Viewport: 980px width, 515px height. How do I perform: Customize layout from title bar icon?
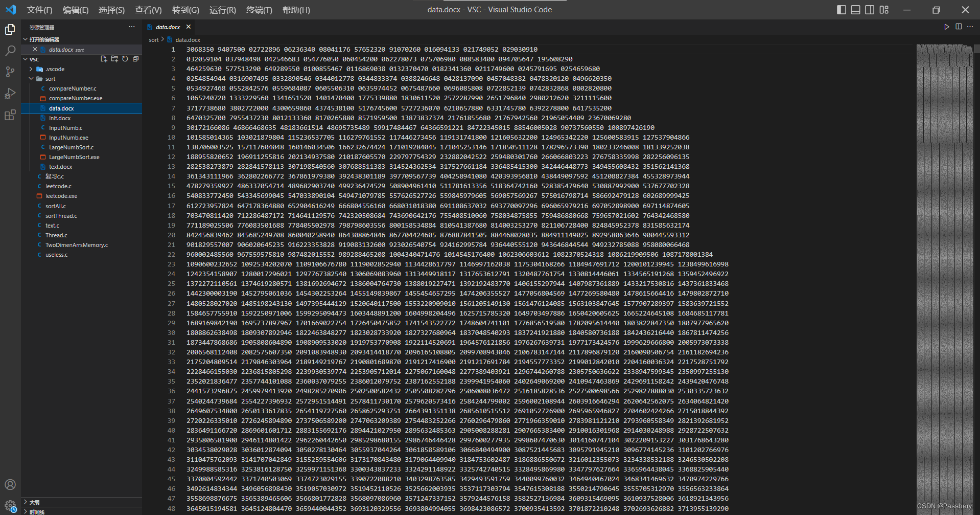(884, 10)
